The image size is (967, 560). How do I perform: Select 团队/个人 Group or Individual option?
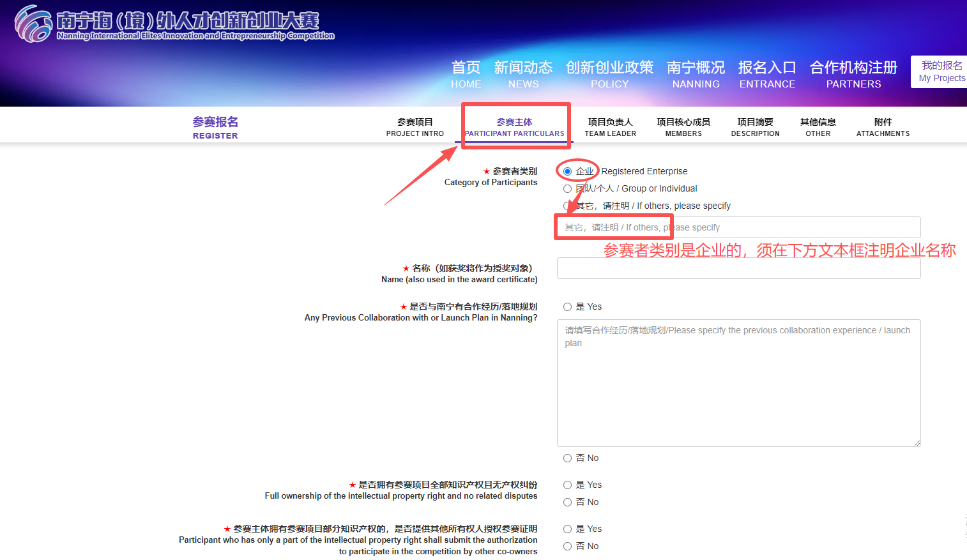567,188
